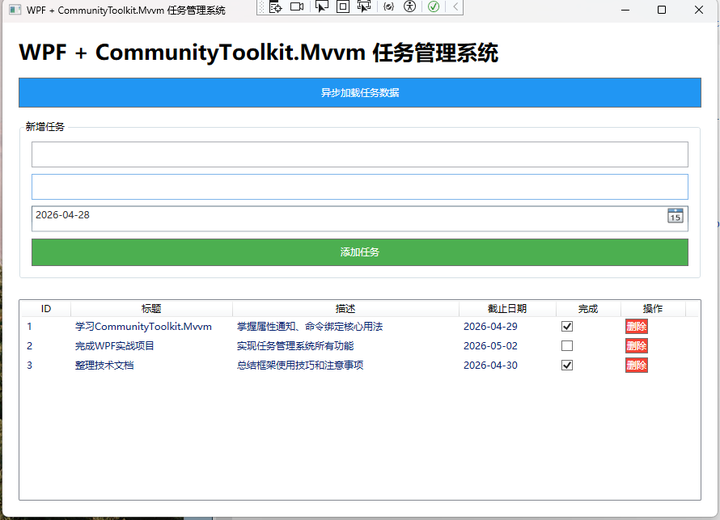The width and height of the screenshot is (720, 520).
Task: Uncheck 完成 for 学习CommunityToolkit.Mvvm row
Action: click(567, 327)
